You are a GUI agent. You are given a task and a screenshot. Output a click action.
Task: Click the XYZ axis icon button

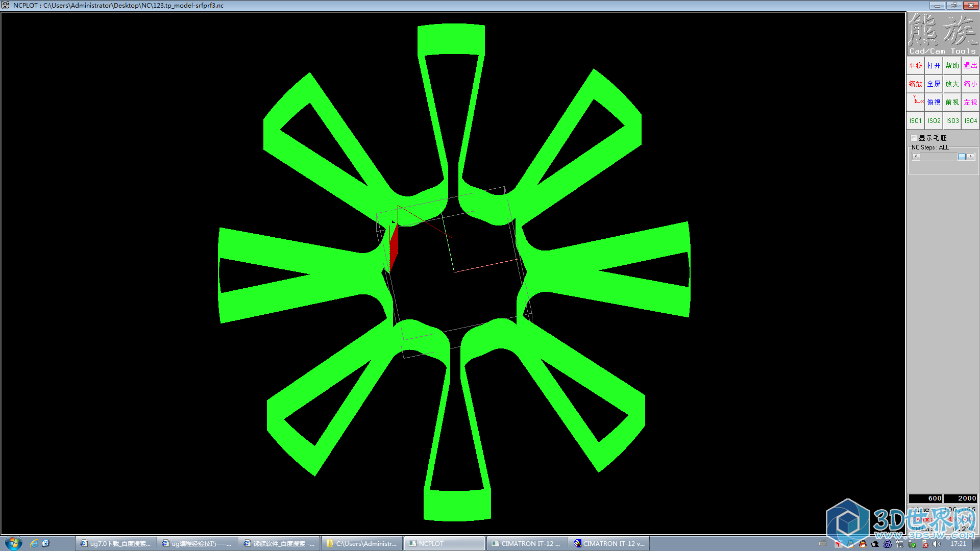(916, 102)
